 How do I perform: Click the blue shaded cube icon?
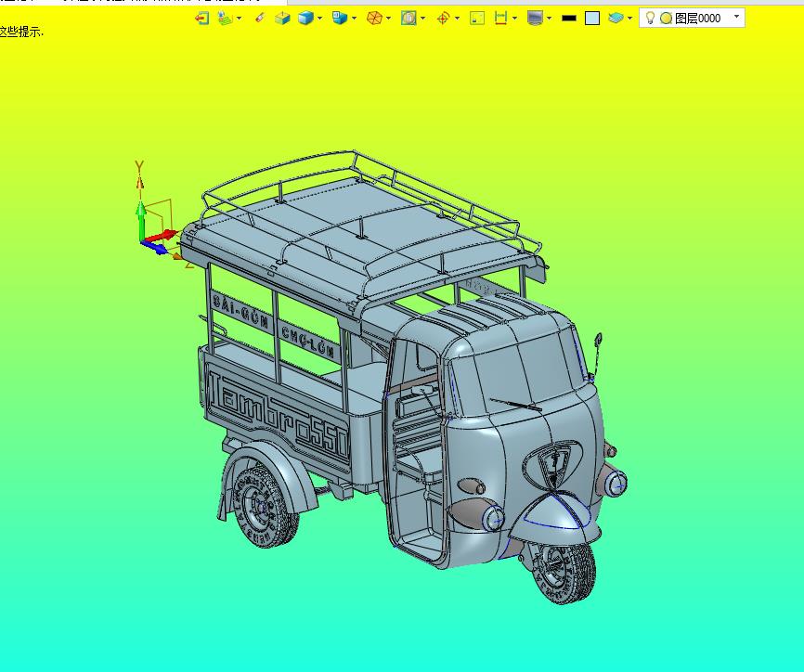(305, 18)
